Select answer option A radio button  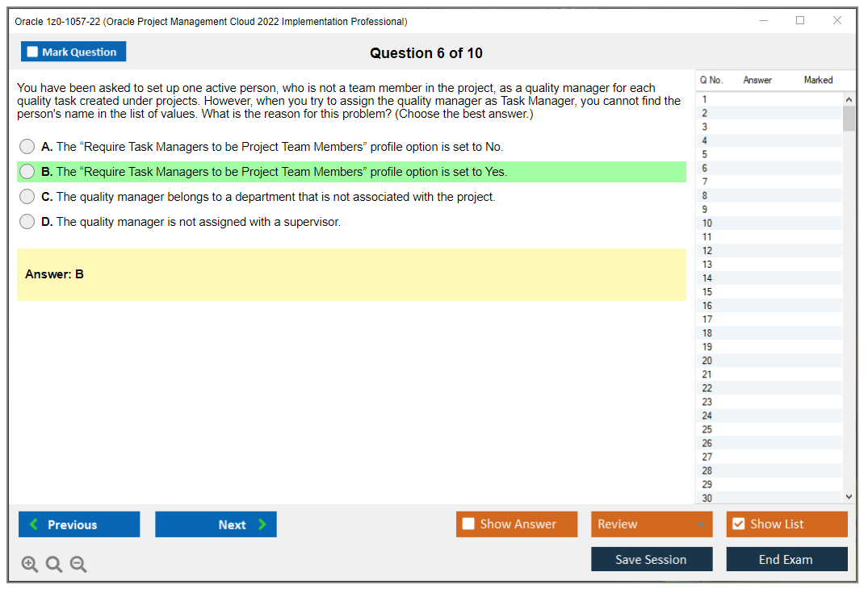[x=27, y=146]
